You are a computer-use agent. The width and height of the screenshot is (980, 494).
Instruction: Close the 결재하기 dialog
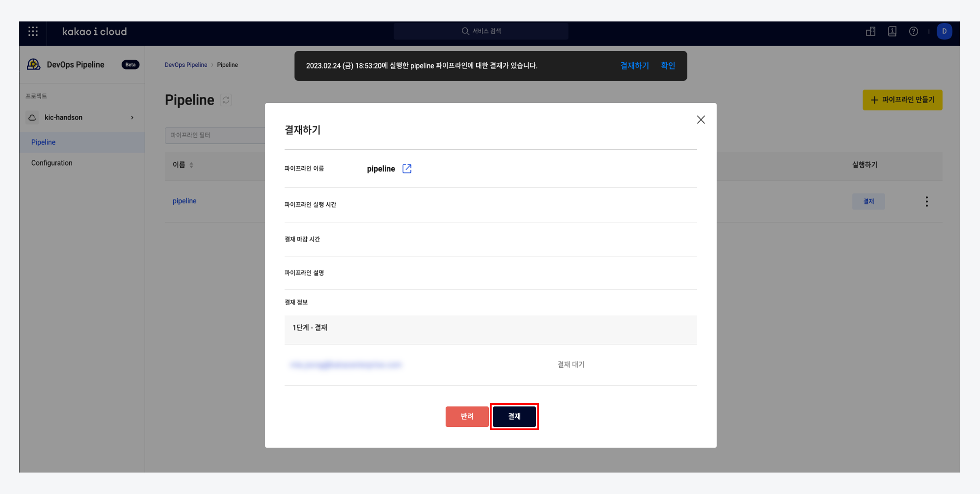click(x=700, y=119)
